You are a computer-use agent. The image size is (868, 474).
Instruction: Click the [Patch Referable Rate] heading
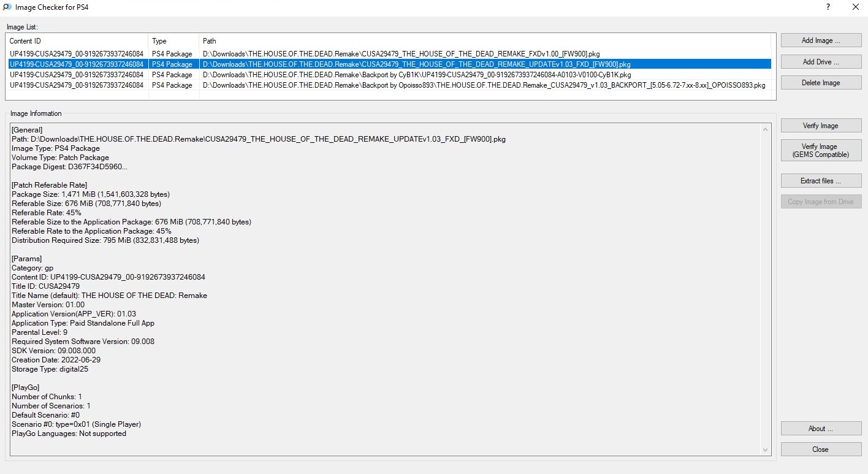coord(49,185)
